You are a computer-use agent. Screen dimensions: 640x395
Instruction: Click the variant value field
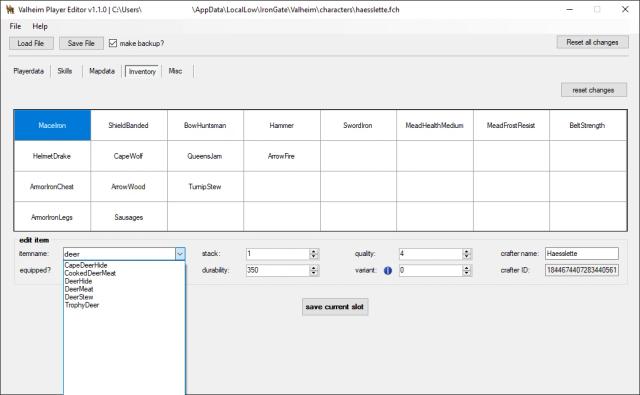pyautogui.click(x=431, y=270)
